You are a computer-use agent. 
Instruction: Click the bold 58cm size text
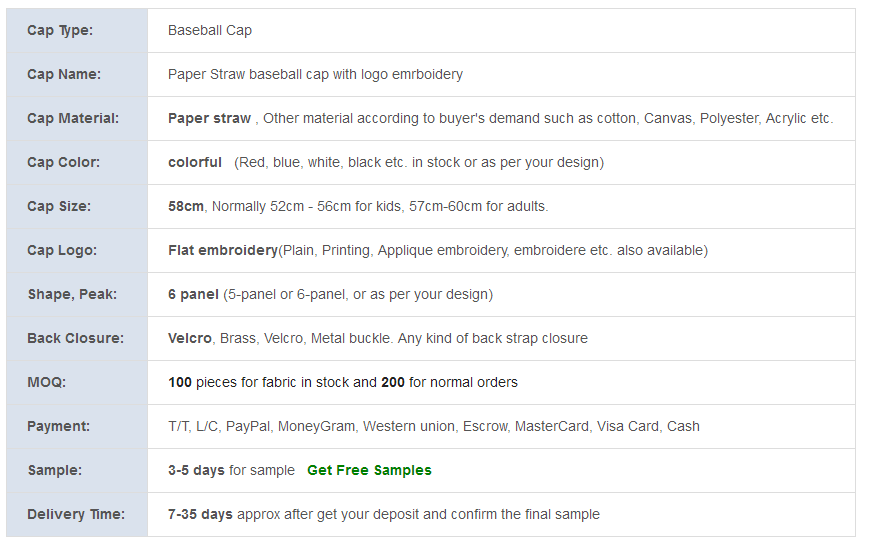click(186, 206)
